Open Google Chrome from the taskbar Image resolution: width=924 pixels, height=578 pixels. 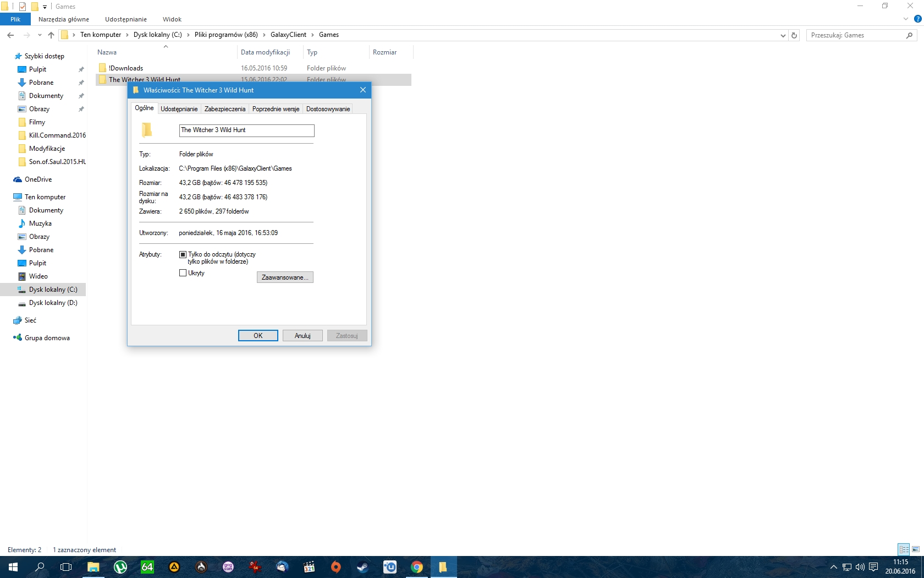[x=417, y=567]
